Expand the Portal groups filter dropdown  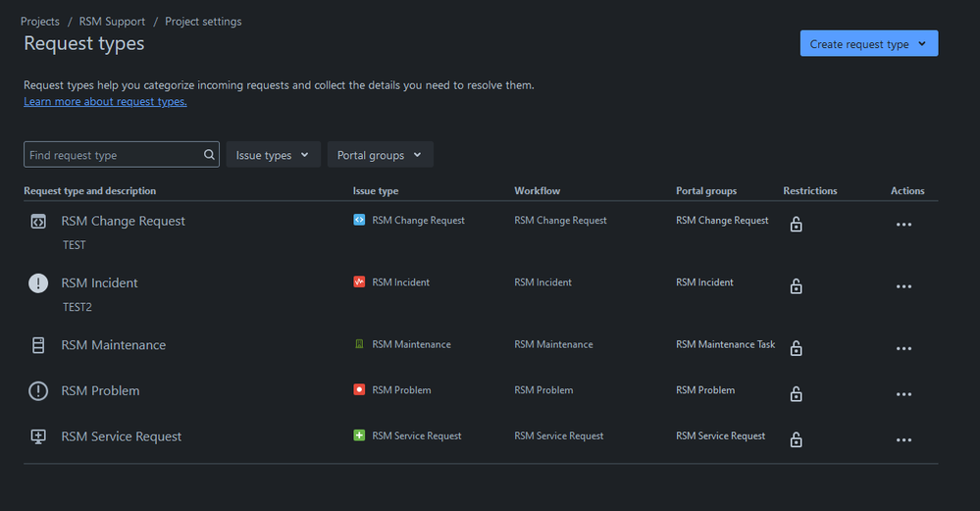(x=380, y=155)
